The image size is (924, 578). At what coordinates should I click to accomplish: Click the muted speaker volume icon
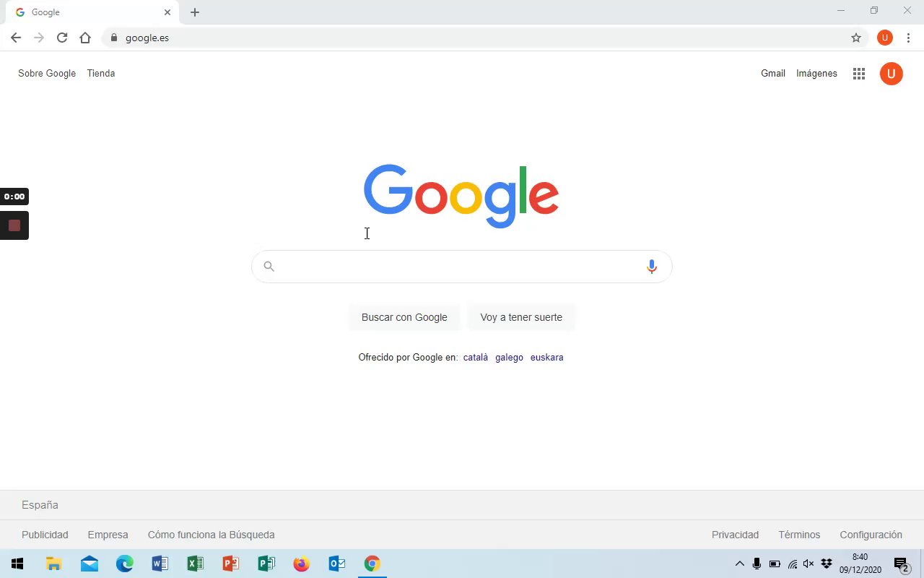(x=808, y=564)
